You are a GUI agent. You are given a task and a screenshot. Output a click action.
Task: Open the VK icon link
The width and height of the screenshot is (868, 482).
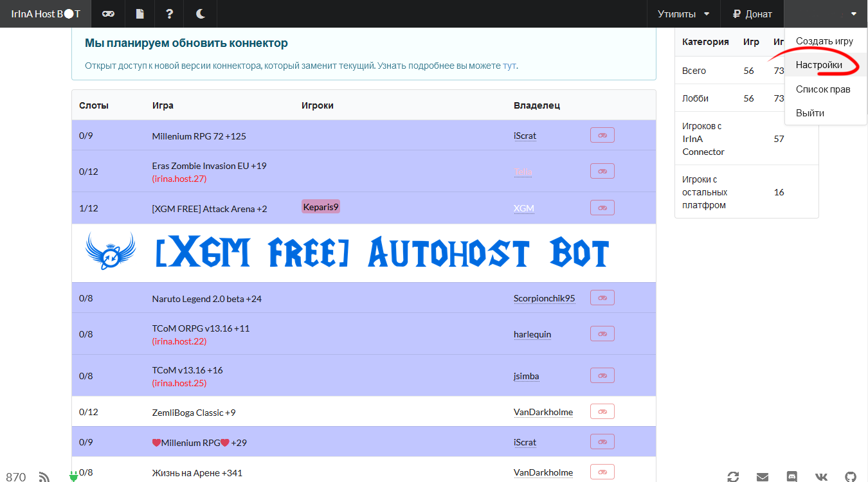click(x=822, y=476)
